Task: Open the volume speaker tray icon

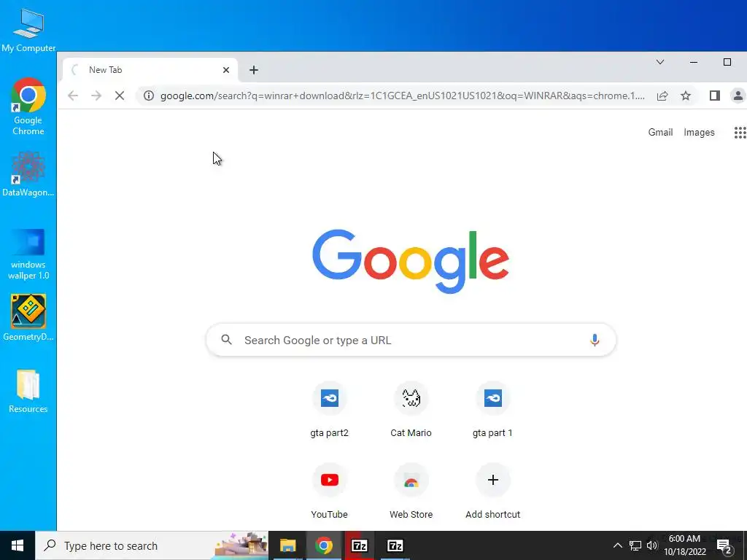Action: (651, 545)
